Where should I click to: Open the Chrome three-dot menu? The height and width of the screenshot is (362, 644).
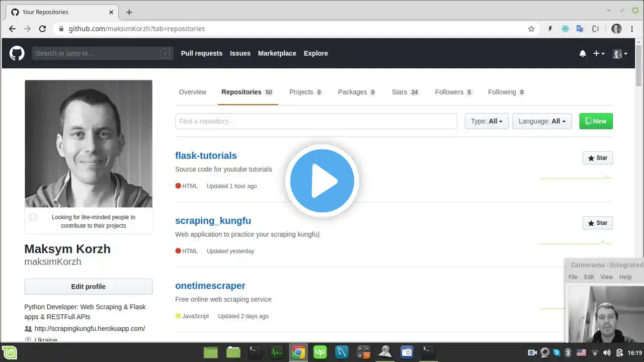click(632, 29)
